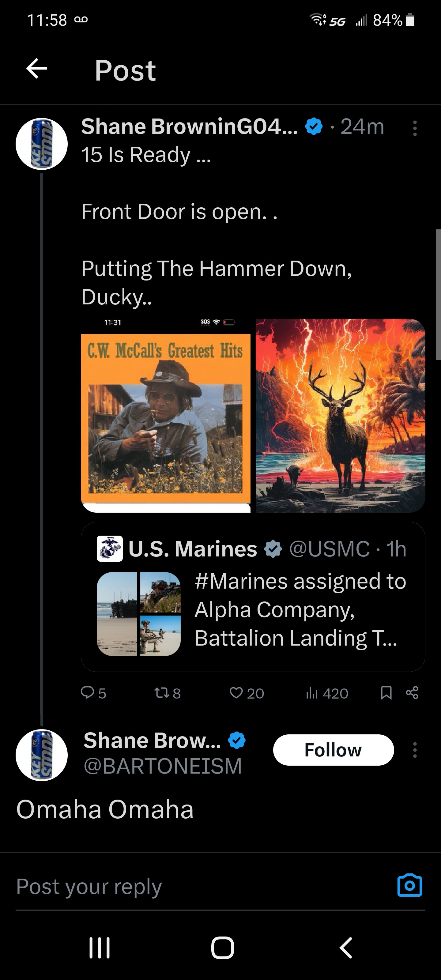Open the C.W. McCall's Greatest Hits image
Viewport: 441px width, 980px height.
tap(166, 416)
